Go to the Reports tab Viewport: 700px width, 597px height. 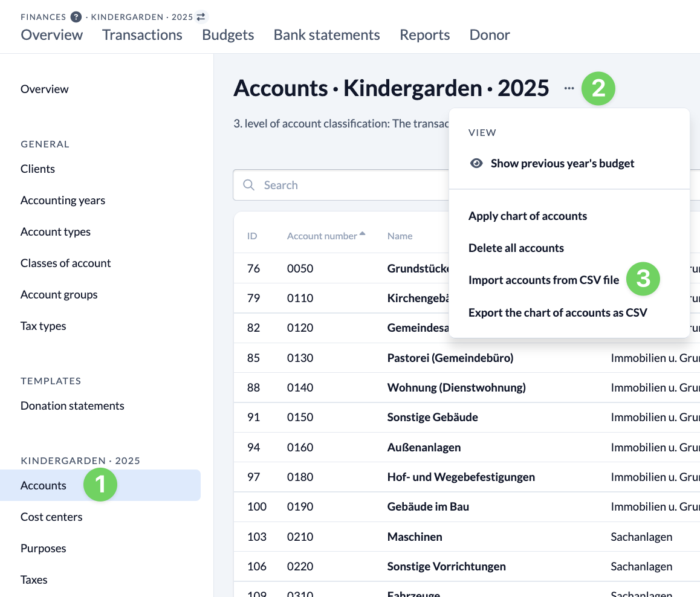424,35
